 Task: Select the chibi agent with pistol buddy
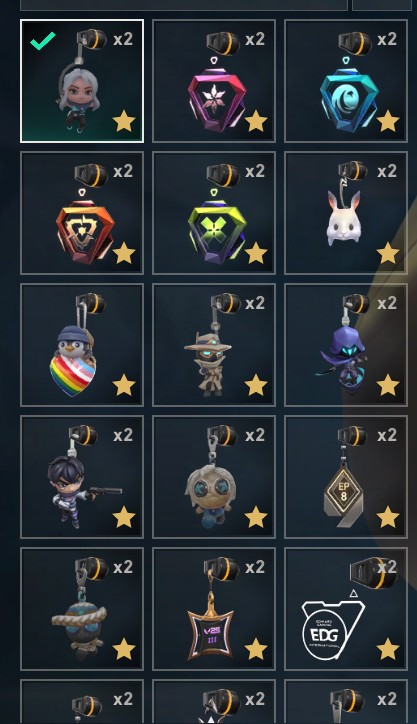pyautogui.click(x=82, y=477)
